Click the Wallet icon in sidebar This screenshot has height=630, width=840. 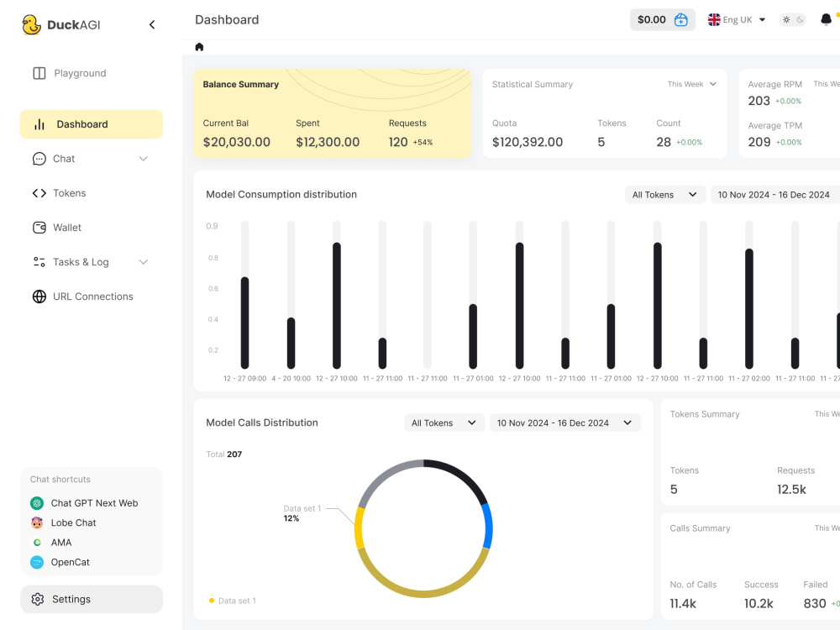pos(39,228)
